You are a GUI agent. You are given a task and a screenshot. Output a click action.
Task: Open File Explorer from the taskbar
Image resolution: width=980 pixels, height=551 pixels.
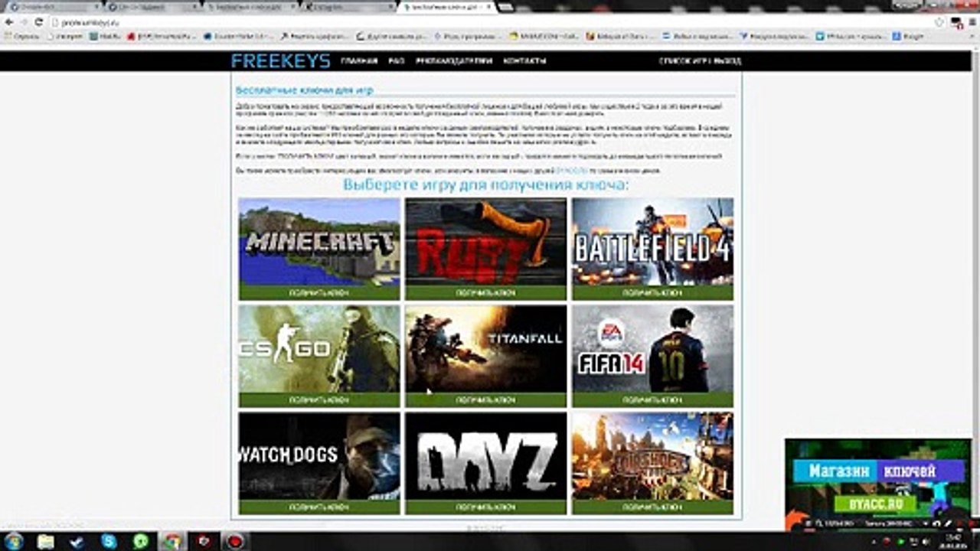(46, 541)
